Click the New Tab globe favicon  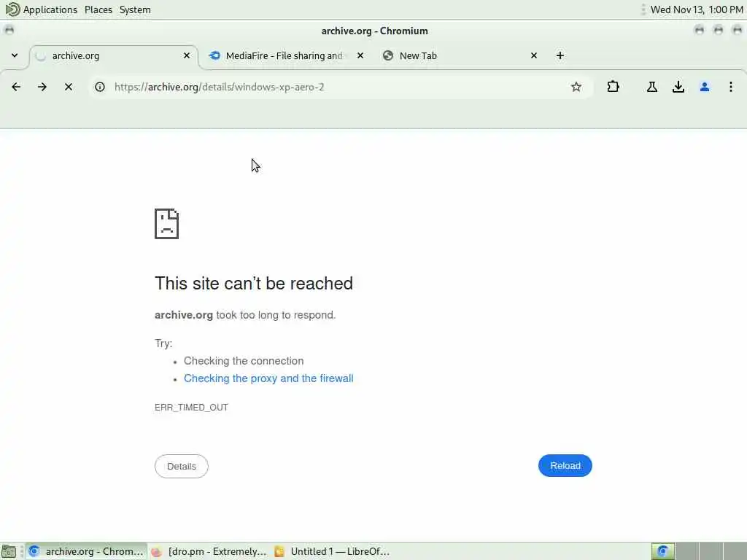388,55
